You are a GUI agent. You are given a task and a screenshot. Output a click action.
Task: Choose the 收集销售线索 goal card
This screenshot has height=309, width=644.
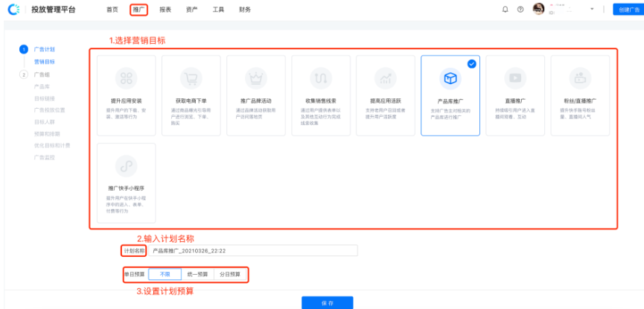click(321, 95)
